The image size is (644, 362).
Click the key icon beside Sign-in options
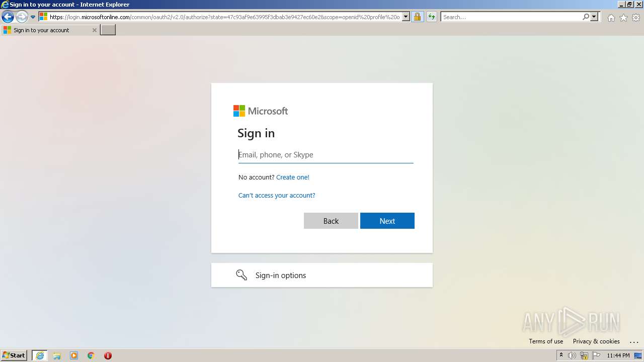242,275
